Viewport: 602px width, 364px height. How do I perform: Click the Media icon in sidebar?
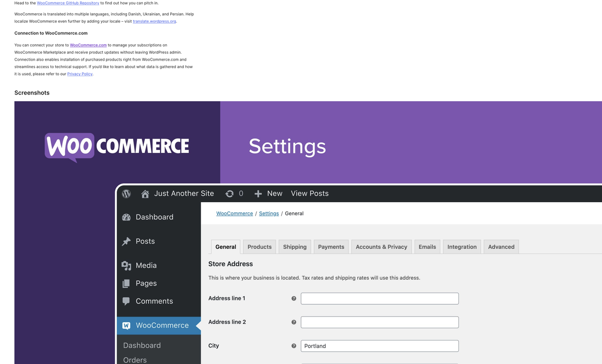[126, 266]
